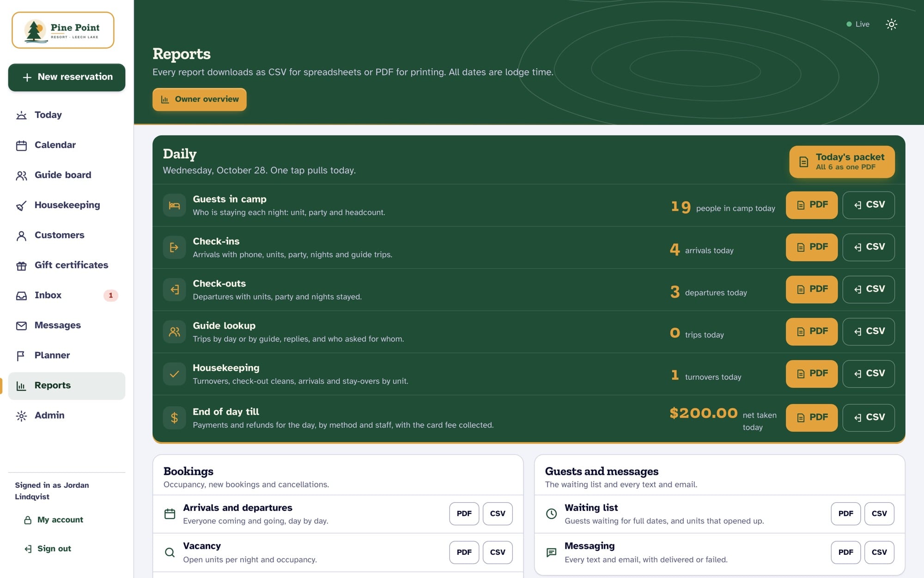
Task: Export Guests in camp as CSV
Action: click(868, 205)
